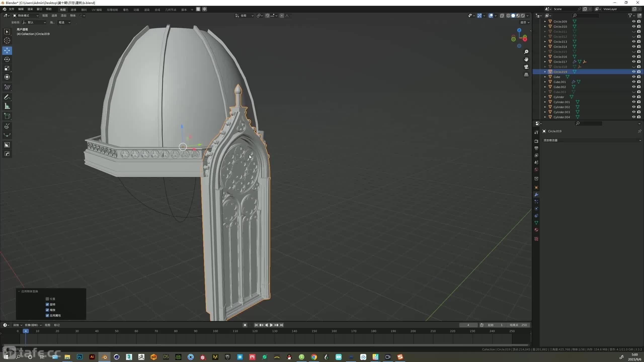Click the outliner search field
Image resolution: width=644 pixels, height=362 pixels.
[x=586, y=16]
